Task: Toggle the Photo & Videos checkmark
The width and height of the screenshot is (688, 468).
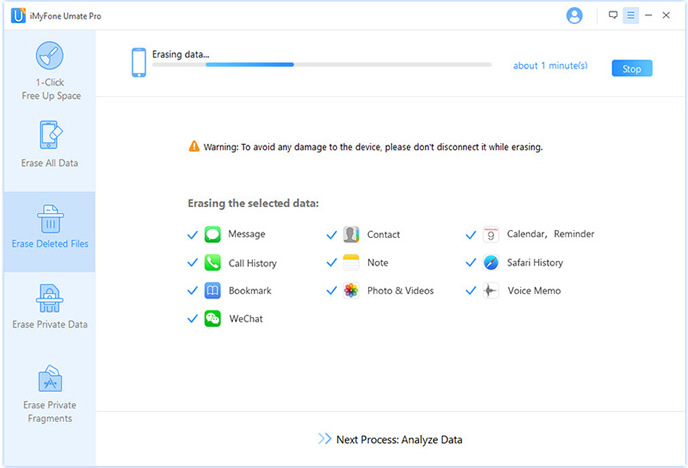Action: (332, 291)
